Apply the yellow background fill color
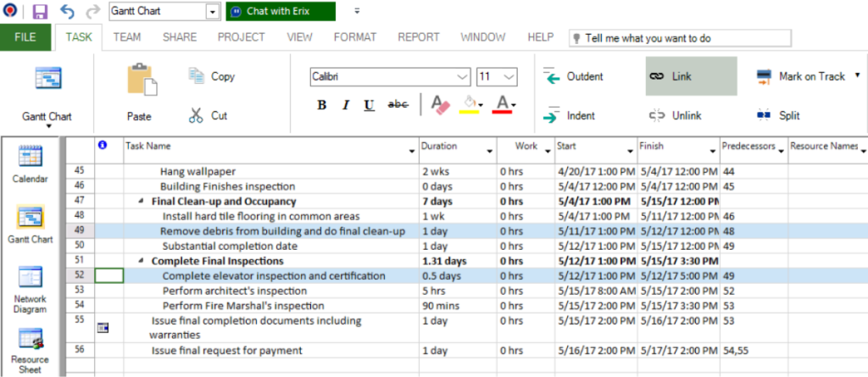This screenshot has width=868, height=377. point(469,104)
